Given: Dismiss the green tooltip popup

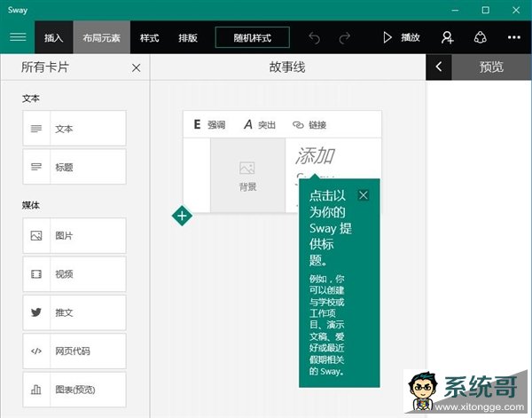Looking at the screenshot, I should click(363, 195).
